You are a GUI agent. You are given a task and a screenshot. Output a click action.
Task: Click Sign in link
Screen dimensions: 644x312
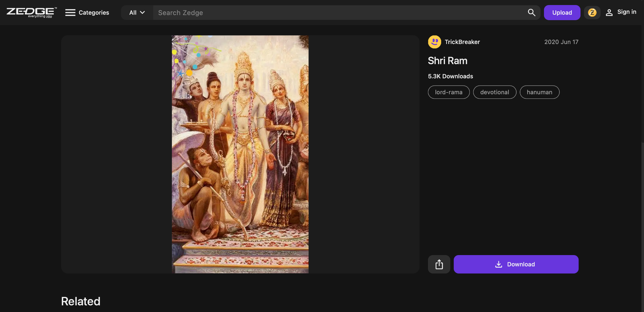coord(621,12)
